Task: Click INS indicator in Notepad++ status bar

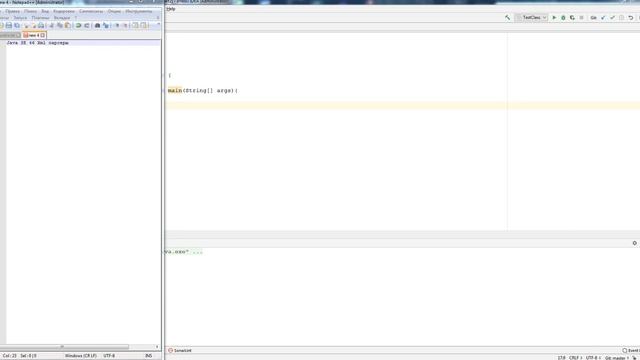Action: (x=149, y=356)
